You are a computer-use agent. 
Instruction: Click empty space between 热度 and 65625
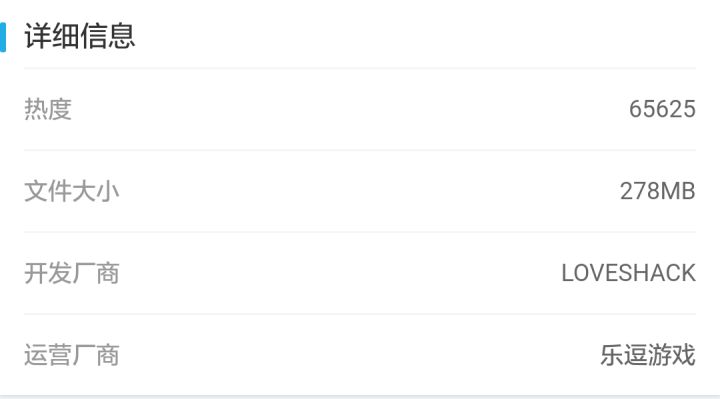[x=349, y=109]
